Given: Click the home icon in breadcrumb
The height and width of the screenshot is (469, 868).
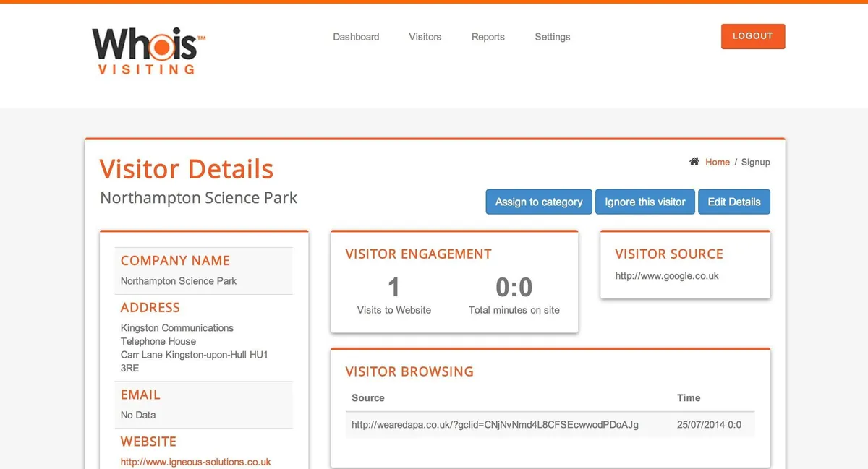Looking at the screenshot, I should pos(694,162).
